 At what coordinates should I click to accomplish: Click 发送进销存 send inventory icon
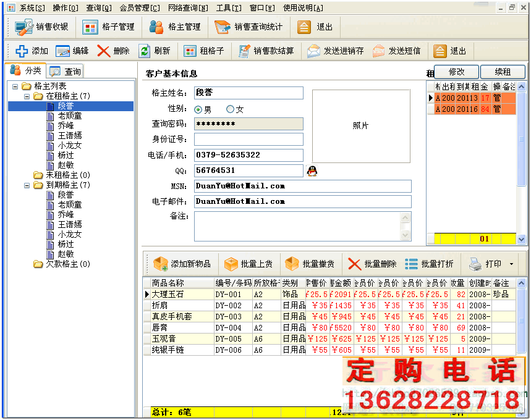pyautogui.click(x=313, y=51)
